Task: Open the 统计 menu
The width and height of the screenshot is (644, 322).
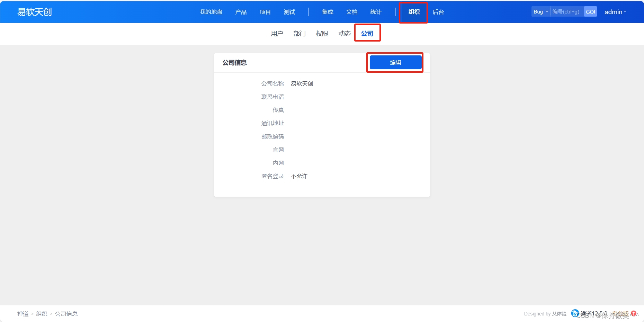Action: [x=376, y=12]
